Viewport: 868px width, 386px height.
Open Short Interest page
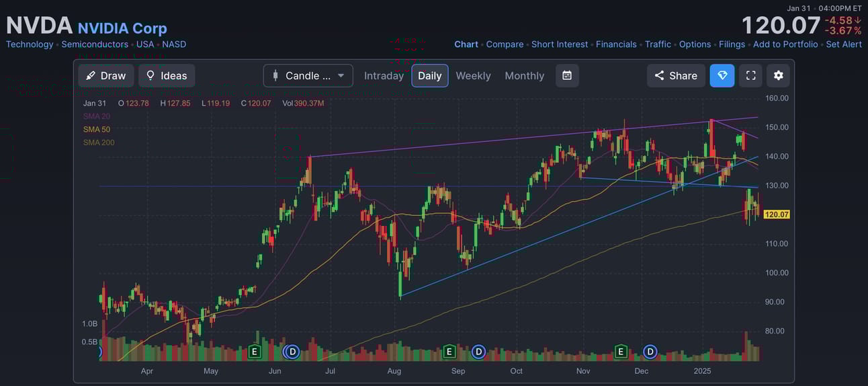(x=560, y=44)
